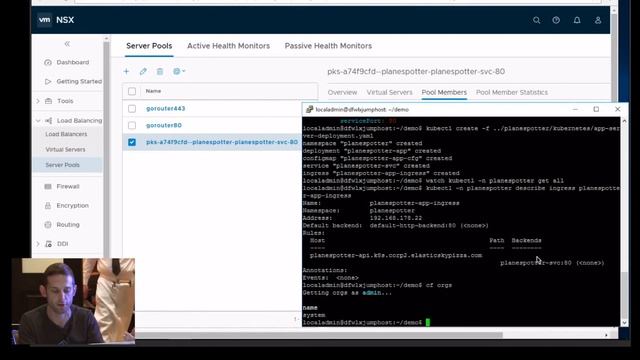Click the presenter webcam thumbnail
This screenshot has width=640, height=360.
(x=73, y=301)
